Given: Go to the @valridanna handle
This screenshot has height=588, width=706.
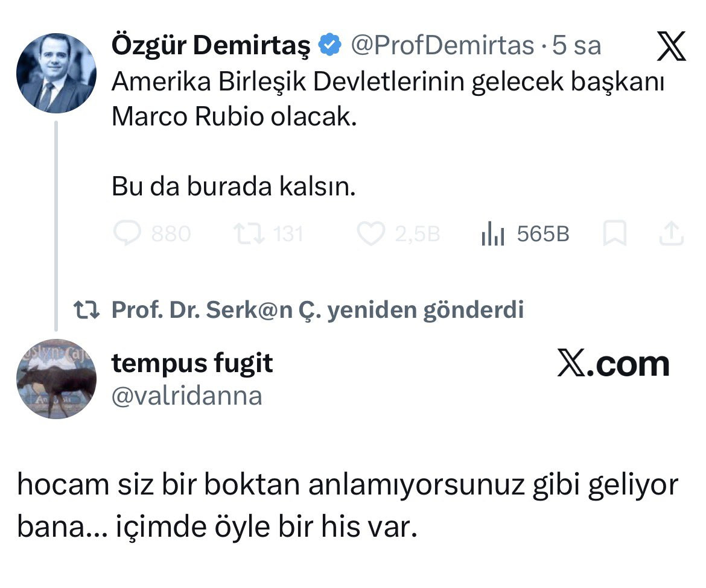Looking at the screenshot, I should pos(186,396).
